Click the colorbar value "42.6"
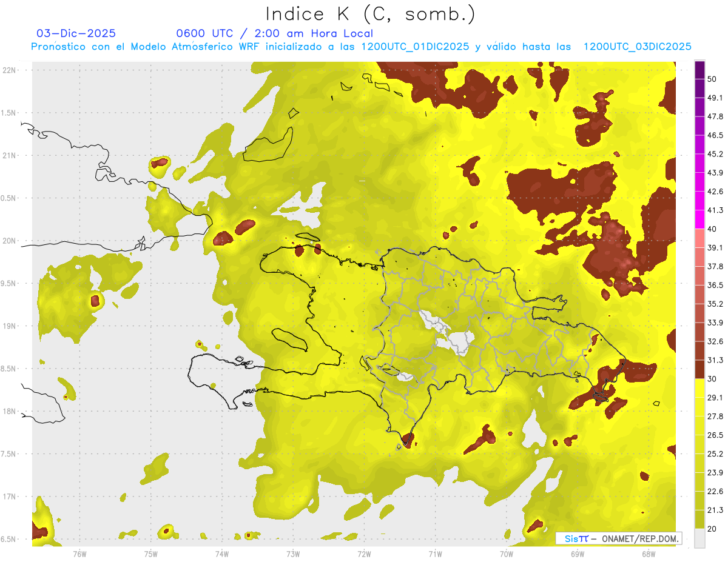Image resolution: width=728 pixels, height=562 pixels. 715,192
